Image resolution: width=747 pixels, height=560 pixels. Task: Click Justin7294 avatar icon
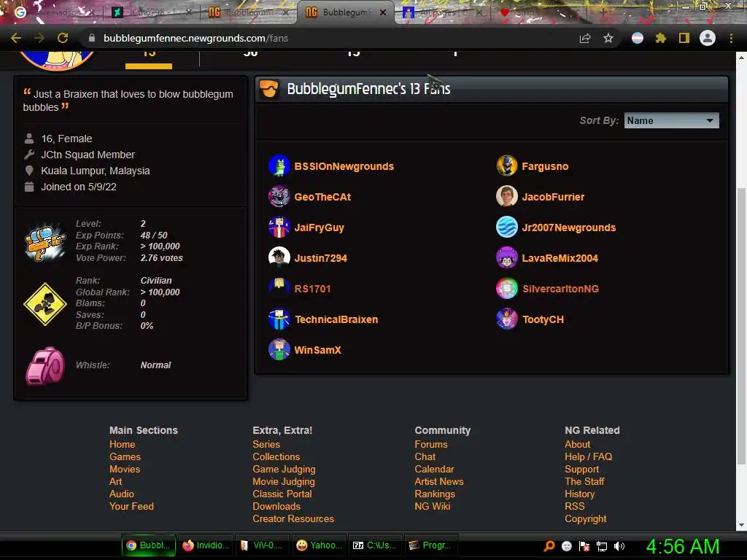(279, 257)
